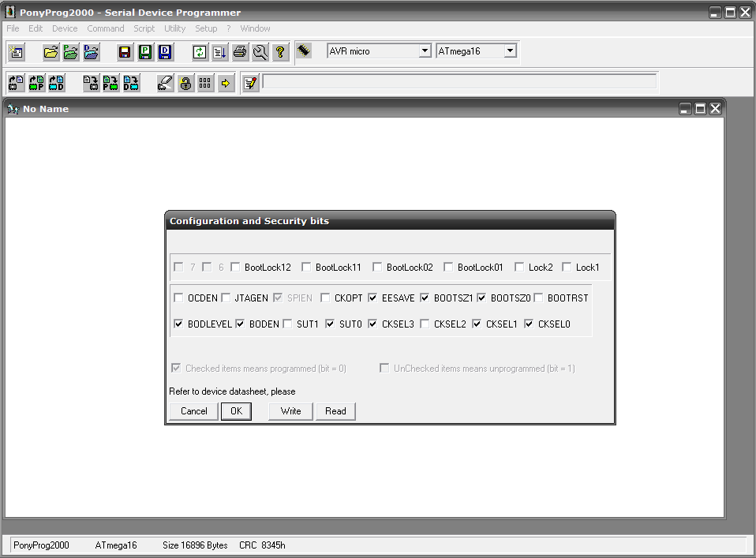Click the Reload Files icon
Image resolution: width=756 pixels, height=558 pixels.
point(199,51)
